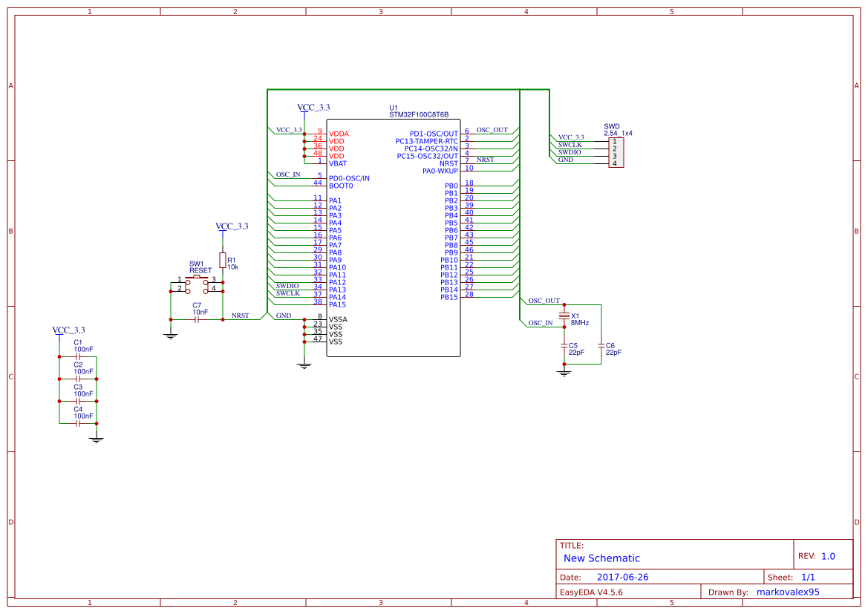Click the SWDIO net label on SWD connector

tap(569, 152)
